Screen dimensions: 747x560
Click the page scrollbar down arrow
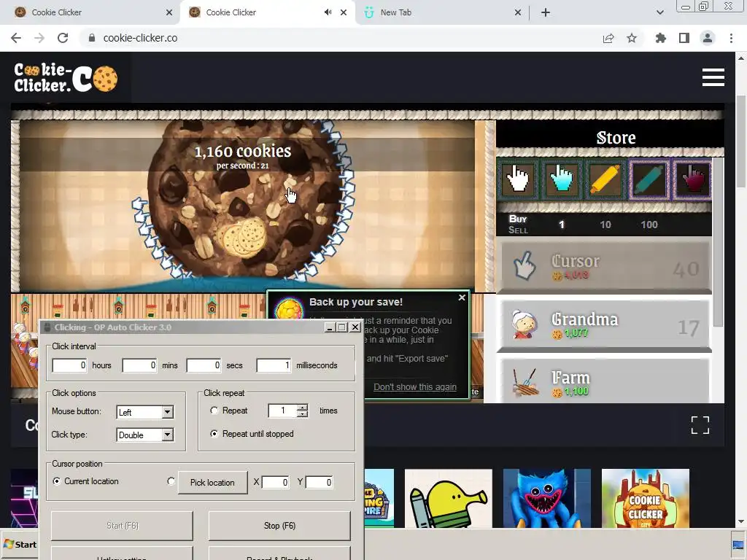coord(741,521)
